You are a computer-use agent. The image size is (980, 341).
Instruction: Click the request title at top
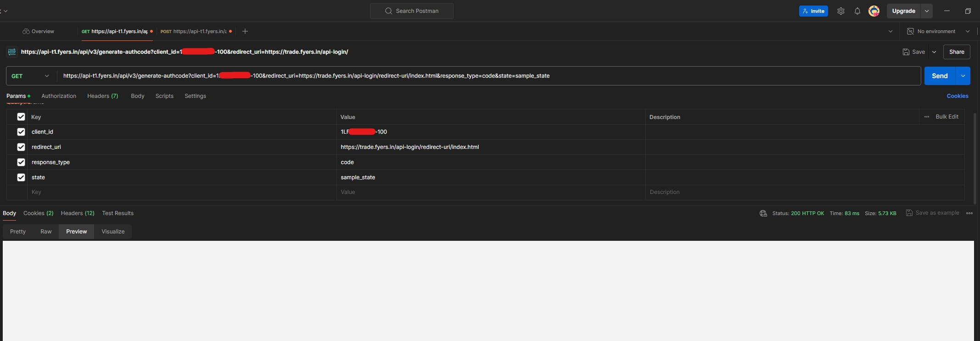click(x=185, y=52)
